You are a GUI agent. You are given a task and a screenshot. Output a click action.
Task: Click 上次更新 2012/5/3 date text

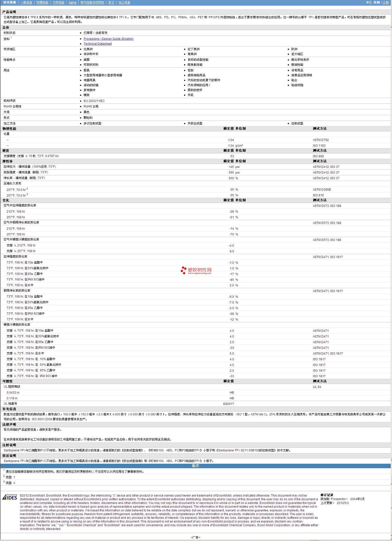coord(334,503)
